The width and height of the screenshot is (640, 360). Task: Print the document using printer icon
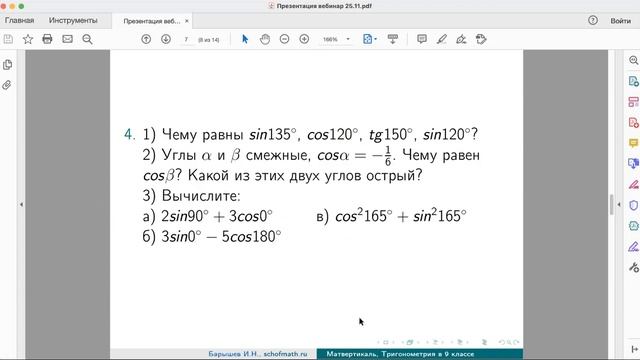(x=47, y=39)
